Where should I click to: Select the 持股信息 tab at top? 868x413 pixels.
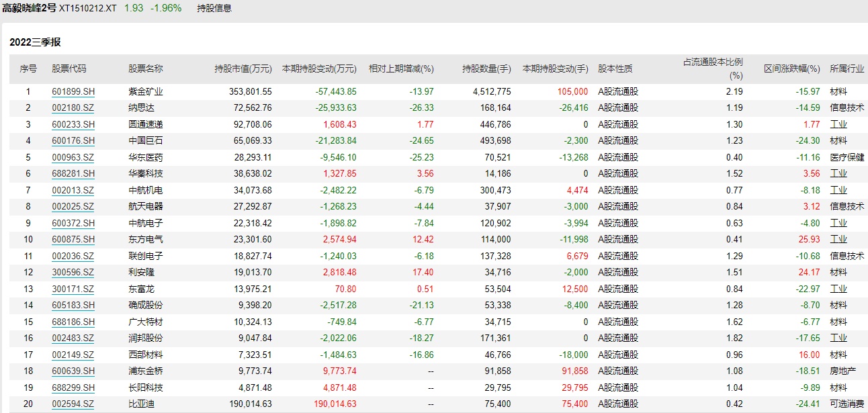214,9
